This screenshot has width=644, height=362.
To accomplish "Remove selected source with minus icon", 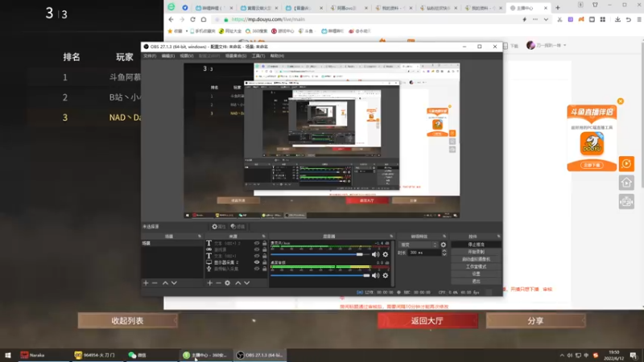I will (x=218, y=283).
